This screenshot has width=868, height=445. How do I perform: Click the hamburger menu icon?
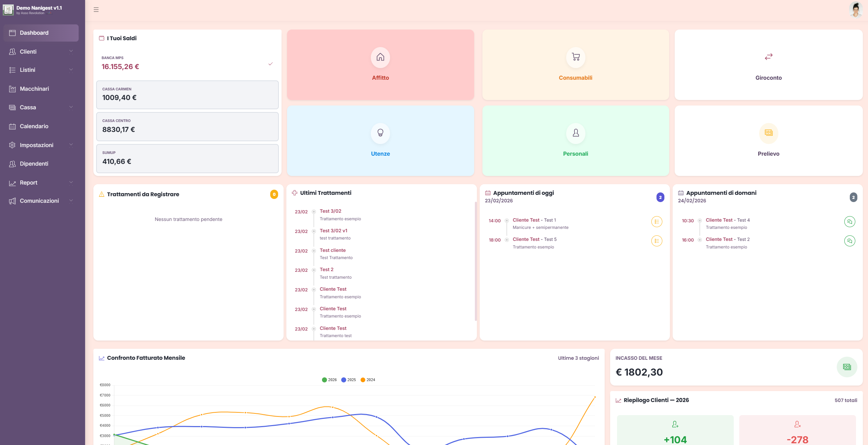click(96, 10)
